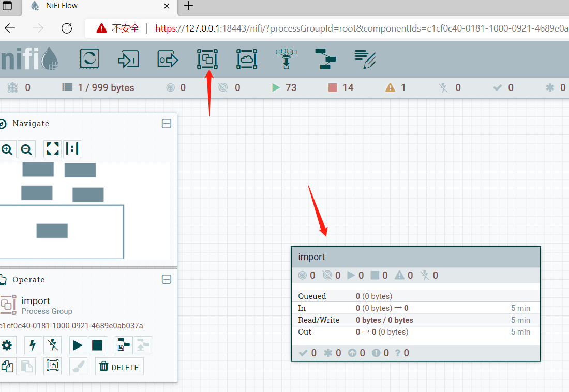
Task: Select the Remote Process Group icon
Action: pos(247,59)
